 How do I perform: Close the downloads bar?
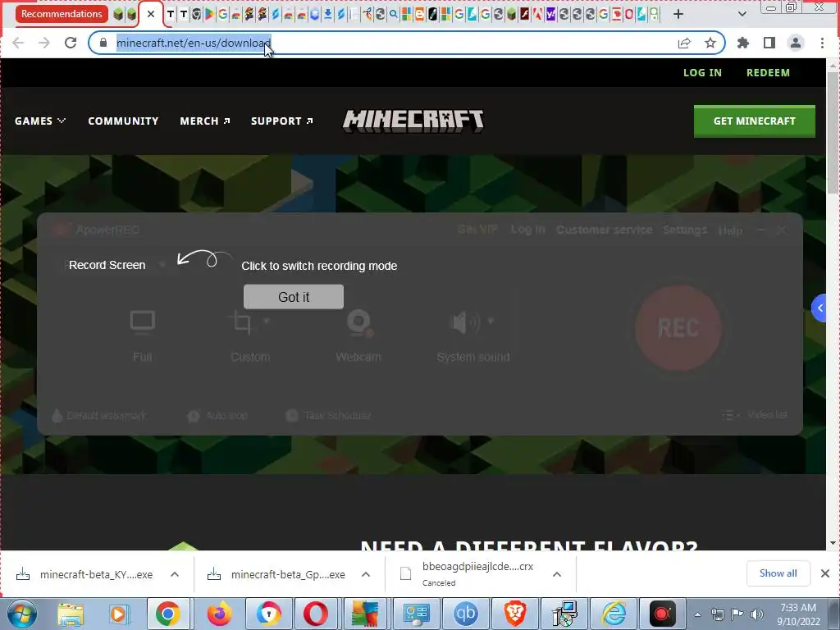825,573
